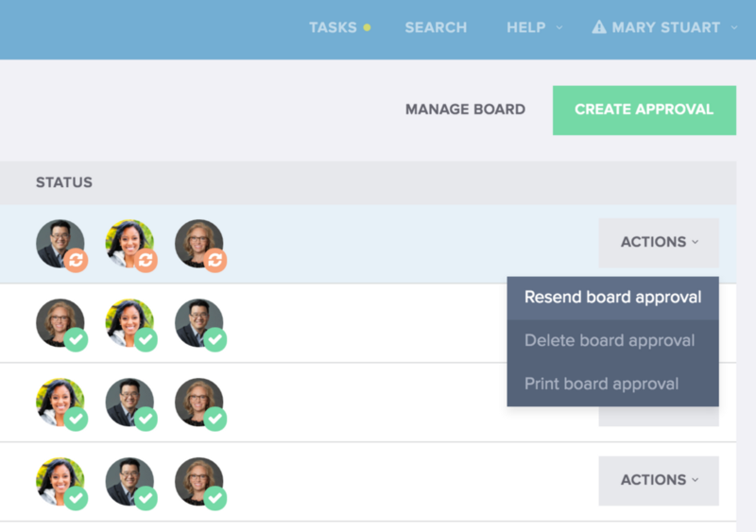Click the man avatar in the bottom row
Screen dimensions: 756x532
129,481
